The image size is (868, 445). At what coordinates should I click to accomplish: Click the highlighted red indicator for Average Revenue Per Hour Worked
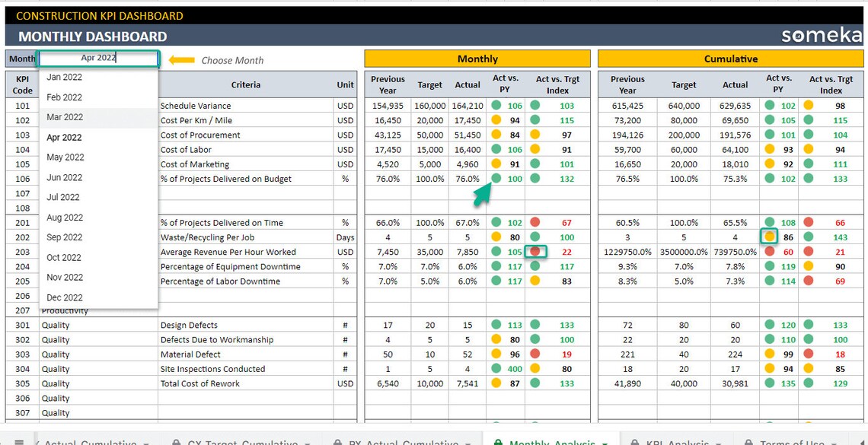point(535,252)
